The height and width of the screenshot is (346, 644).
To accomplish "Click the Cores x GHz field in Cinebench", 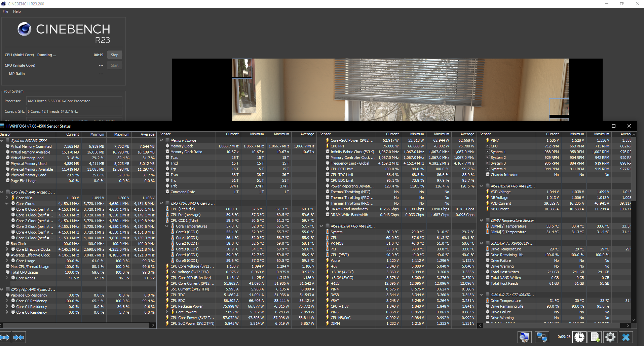I will click(74, 111).
